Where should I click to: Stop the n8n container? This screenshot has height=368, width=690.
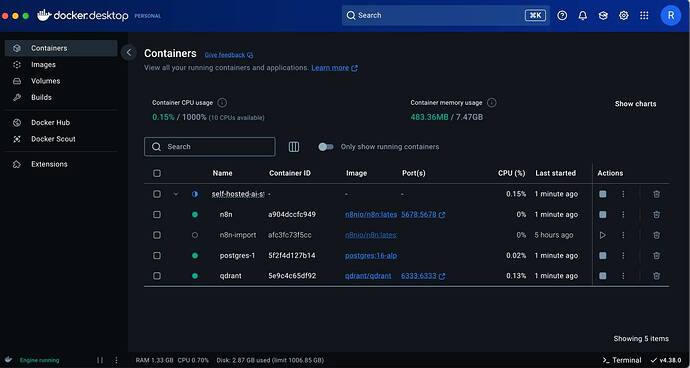(603, 214)
